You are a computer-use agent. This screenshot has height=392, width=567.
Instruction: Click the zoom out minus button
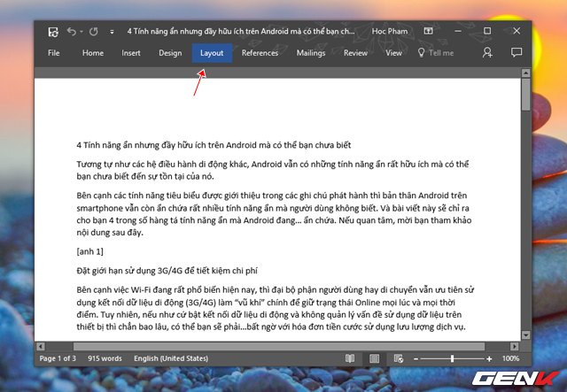(x=416, y=358)
